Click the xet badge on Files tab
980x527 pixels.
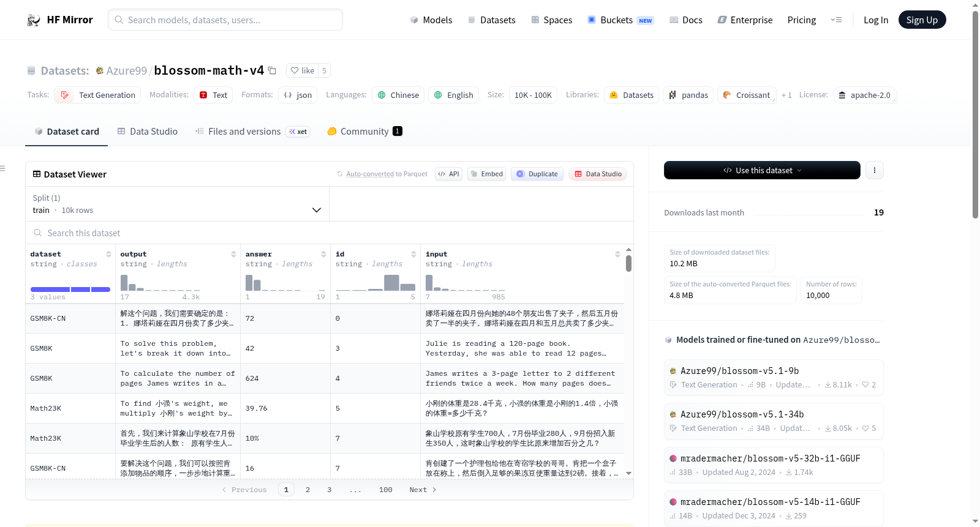[x=298, y=132]
